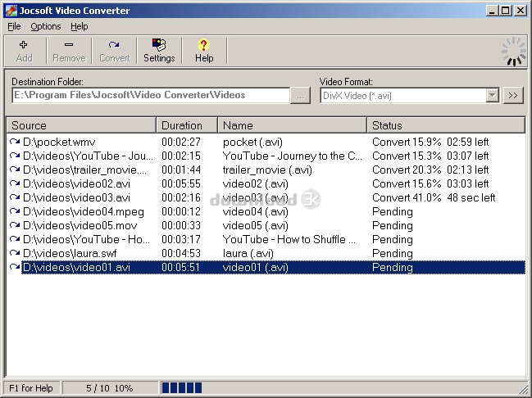Click the duration 00:02:27 cell
This screenshot has height=398, width=532.
point(181,142)
